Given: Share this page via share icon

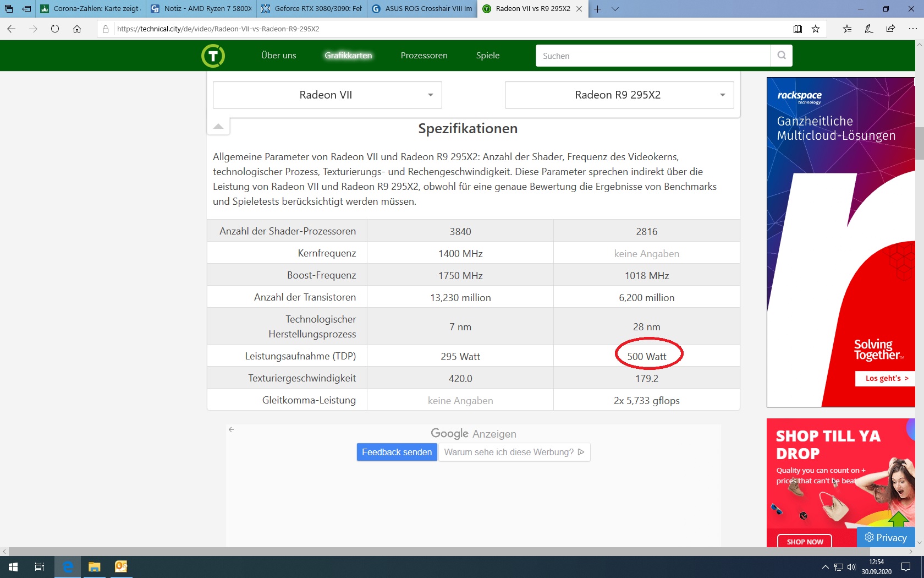Looking at the screenshot, I should pos(890,29).
